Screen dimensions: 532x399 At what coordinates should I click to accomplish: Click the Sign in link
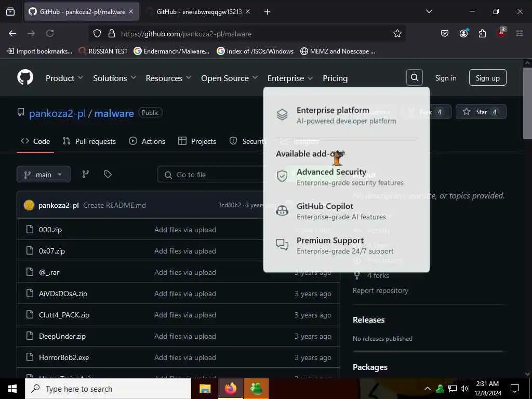coord(445,78)
